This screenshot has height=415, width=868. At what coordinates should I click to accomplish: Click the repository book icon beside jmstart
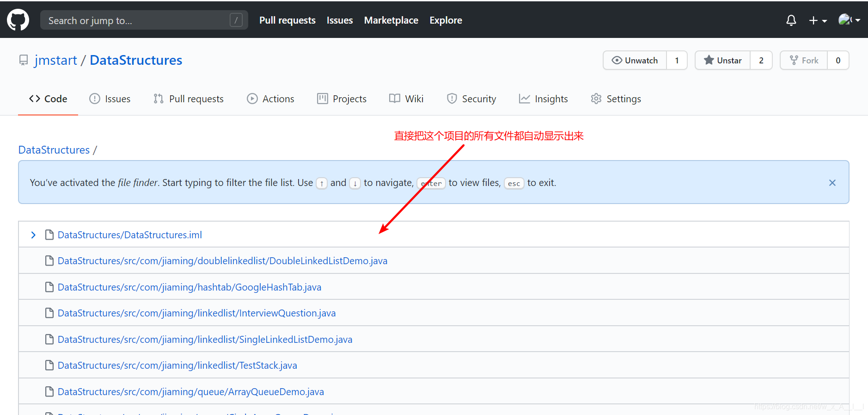[x=24, y=60]
